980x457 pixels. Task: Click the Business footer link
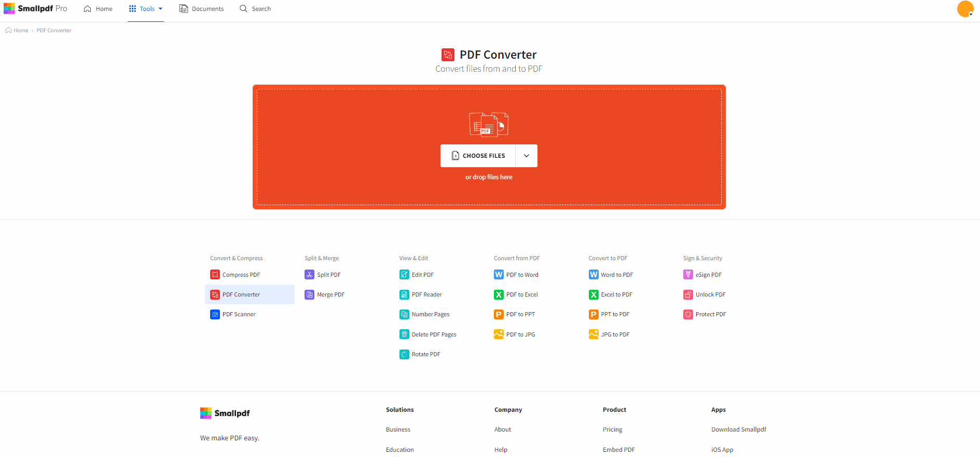point(398,429)
